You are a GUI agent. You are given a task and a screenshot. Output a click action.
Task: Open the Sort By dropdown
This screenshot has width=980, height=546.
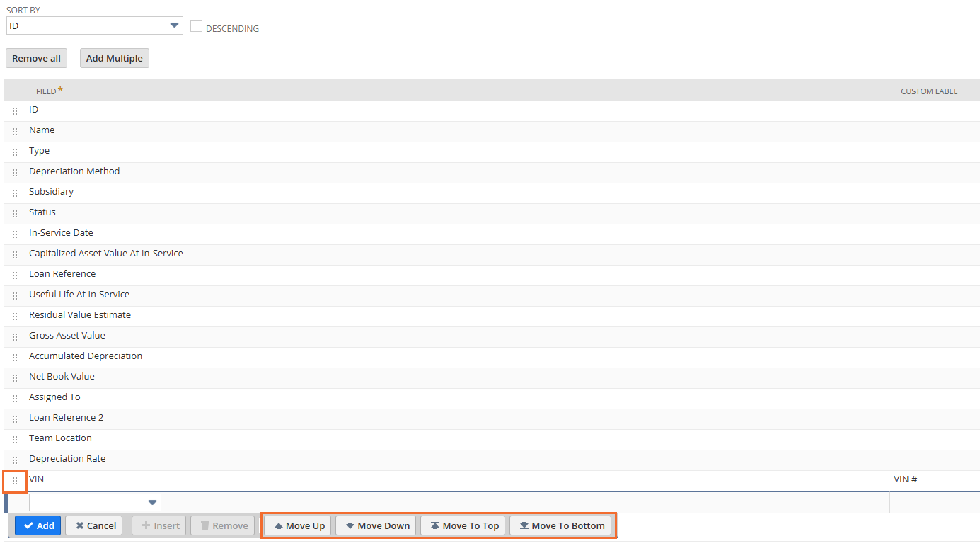(94, 26)
